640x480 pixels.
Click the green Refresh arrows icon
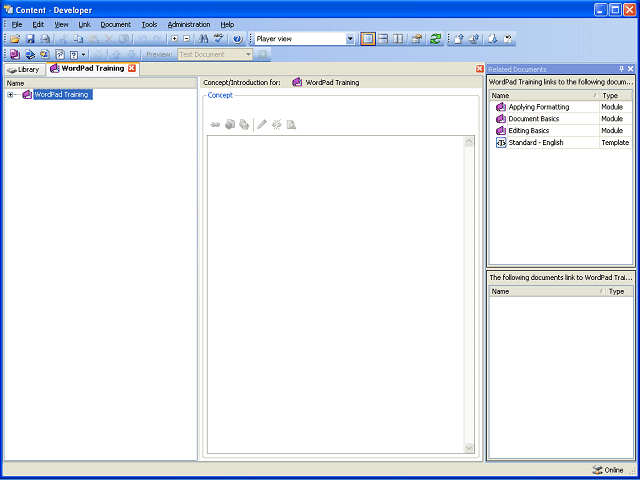[435, 39]
